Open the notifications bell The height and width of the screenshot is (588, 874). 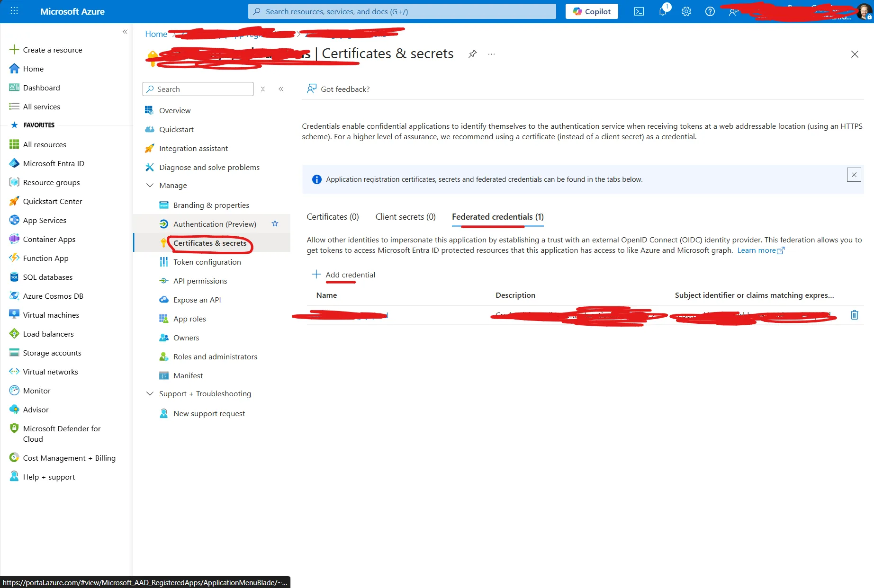pos(662,11)
